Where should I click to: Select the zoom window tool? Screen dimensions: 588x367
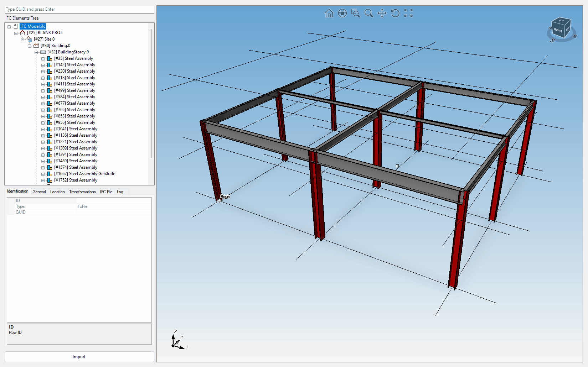click(x=355, y=14)
